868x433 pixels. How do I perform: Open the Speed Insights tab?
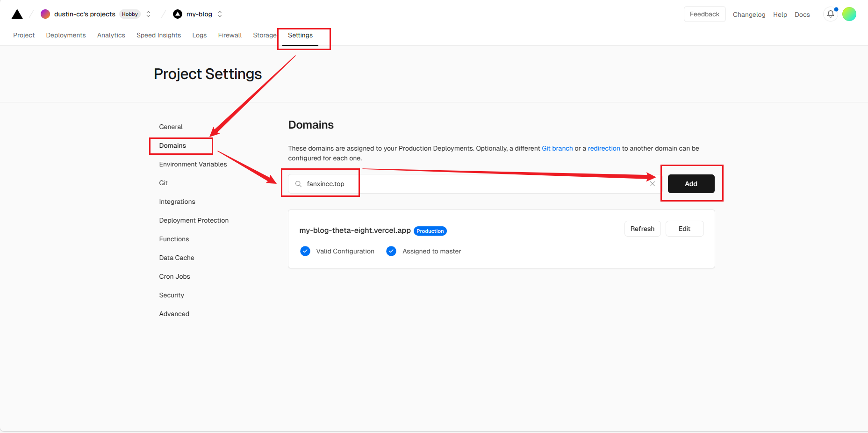click(158, 35)
